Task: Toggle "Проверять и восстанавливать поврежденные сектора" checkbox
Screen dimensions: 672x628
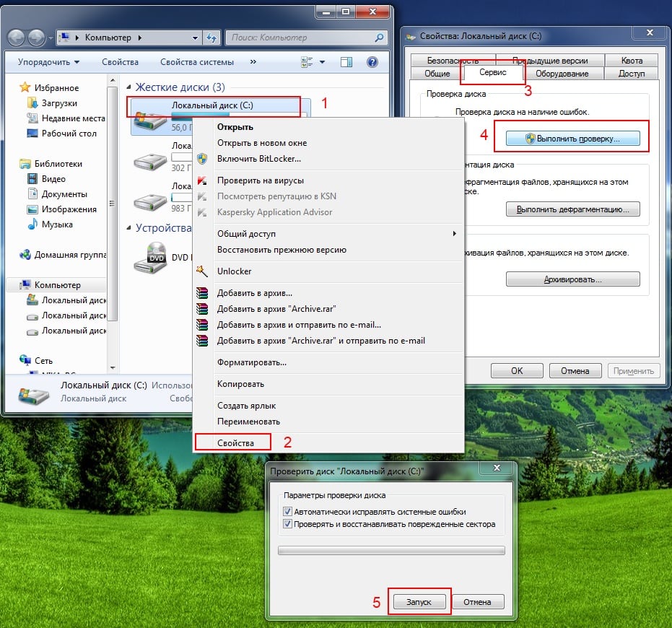Action: click(288, 524)
